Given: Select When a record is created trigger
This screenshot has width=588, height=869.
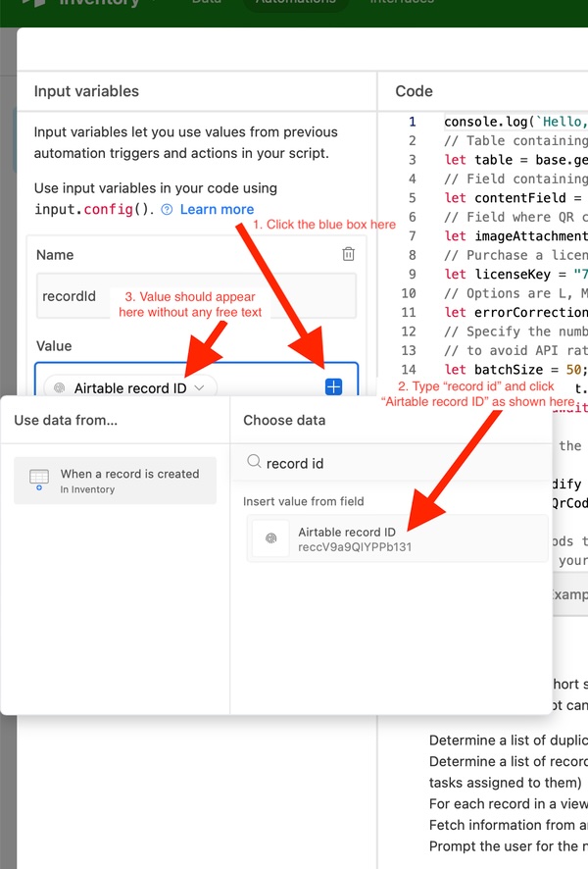Looking at the screenshot, I should (x=115, y=481).
